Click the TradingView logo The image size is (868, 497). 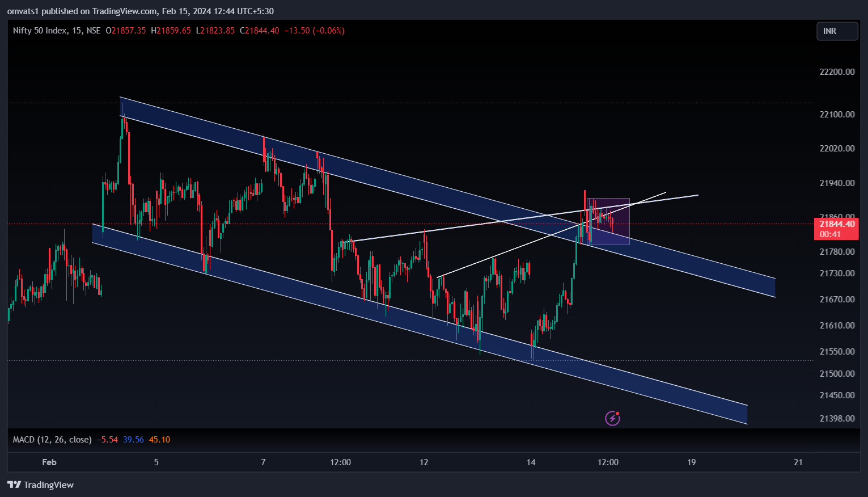point(40,485)
